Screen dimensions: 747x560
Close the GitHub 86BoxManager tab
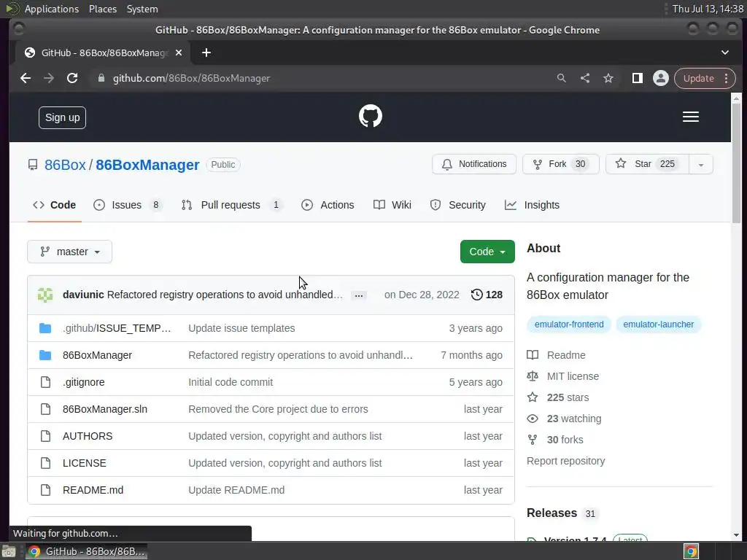(179, 52)
